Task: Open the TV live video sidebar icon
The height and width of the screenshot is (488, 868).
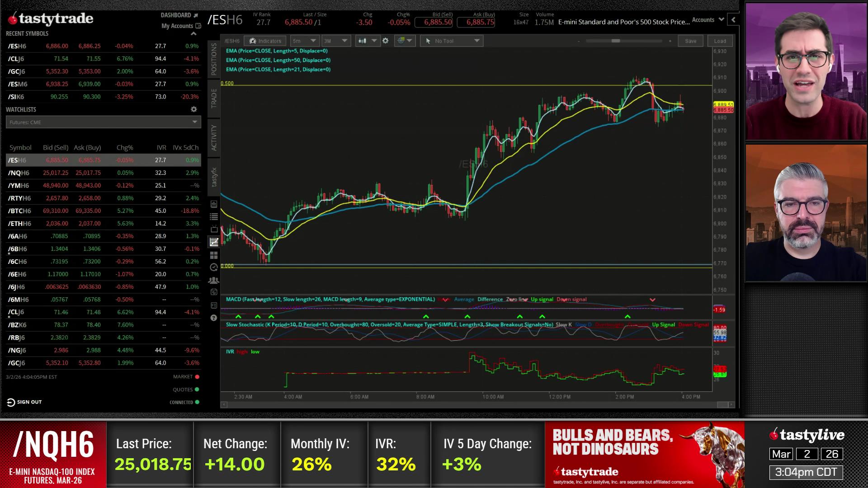Action: pyautogui.click(x=214, y=230)
